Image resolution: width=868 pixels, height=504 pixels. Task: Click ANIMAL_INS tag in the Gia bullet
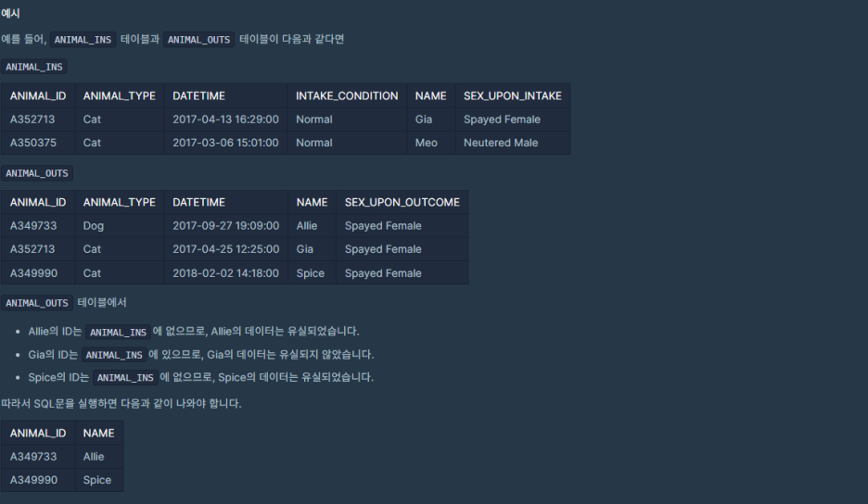tap(114, 355)
